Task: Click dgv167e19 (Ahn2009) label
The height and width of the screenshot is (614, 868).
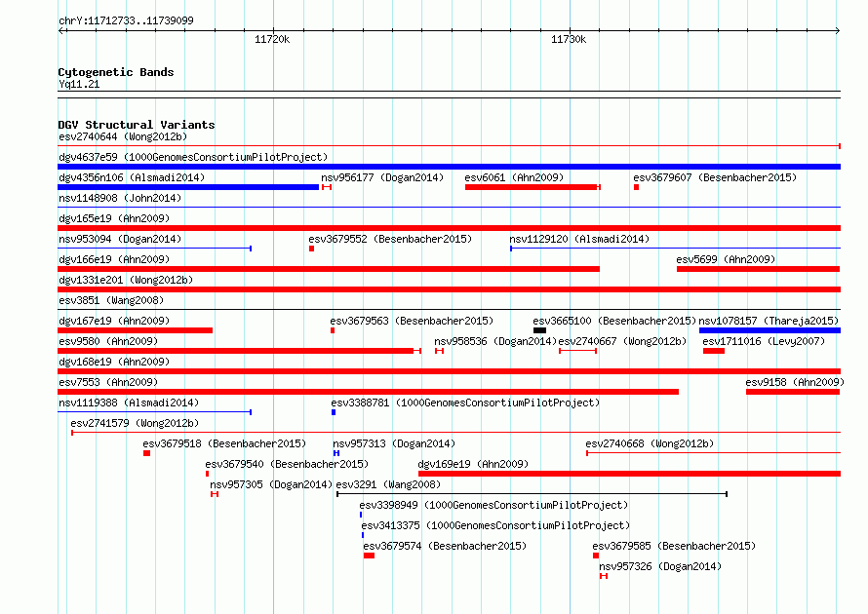Action: [x=114, y=321]
